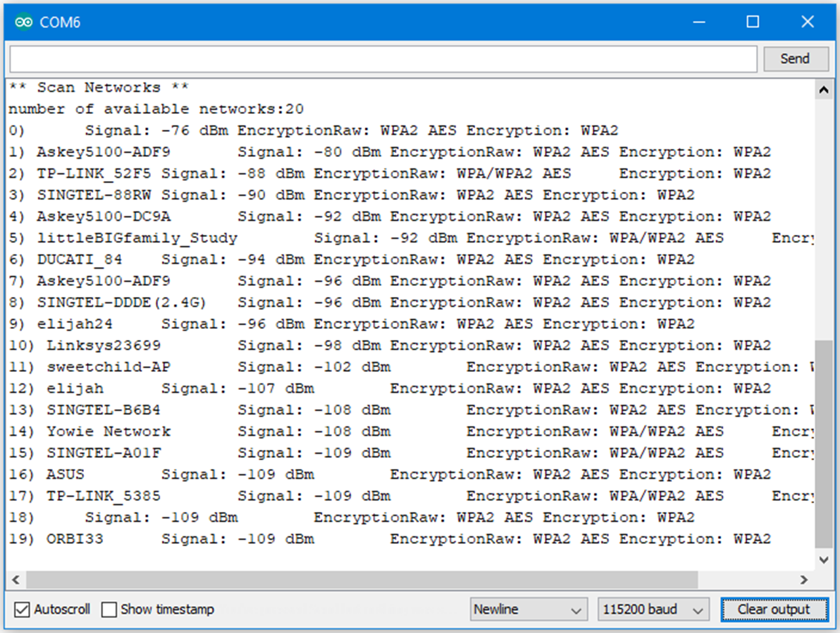Screen dimensions: 840x633
Task: Minimize the COM6 serial monitor window
Action: click(699, 22)
